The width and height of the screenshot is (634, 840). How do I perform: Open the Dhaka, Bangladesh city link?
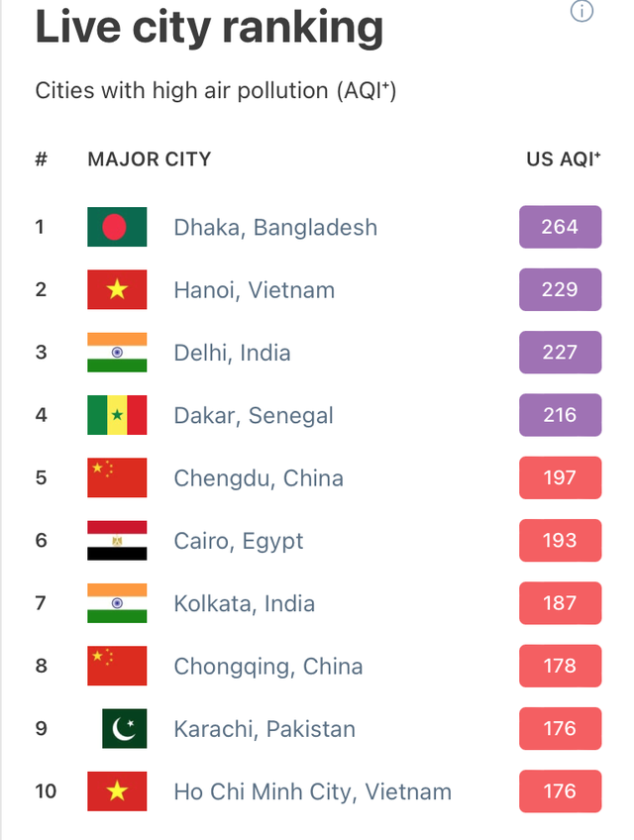275,228
